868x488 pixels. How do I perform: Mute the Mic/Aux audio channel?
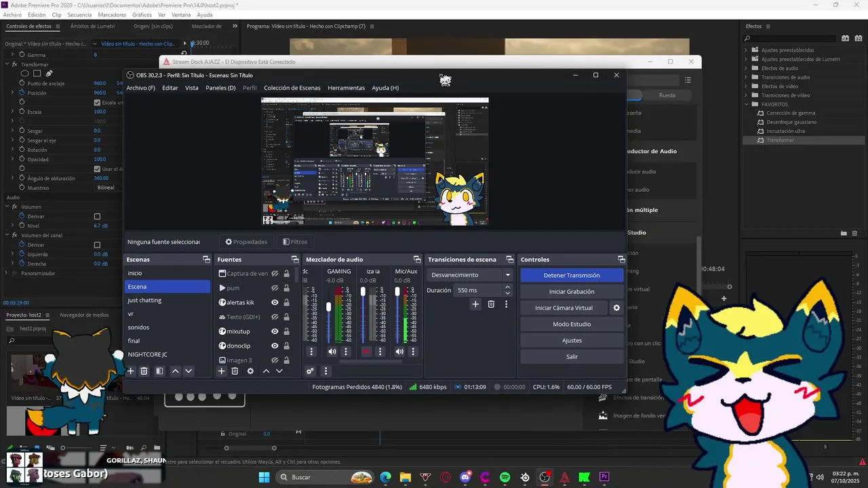point(399,351)
